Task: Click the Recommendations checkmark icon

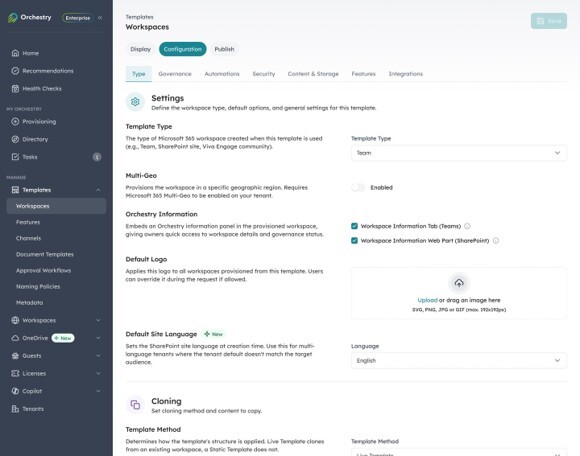Action: pos(15,71)
